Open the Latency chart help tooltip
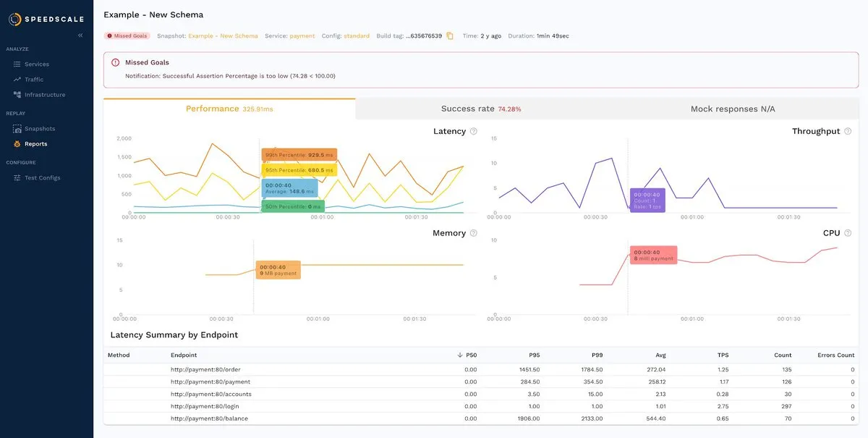Viewport: 868px width, 438px height. pos(474,131)
